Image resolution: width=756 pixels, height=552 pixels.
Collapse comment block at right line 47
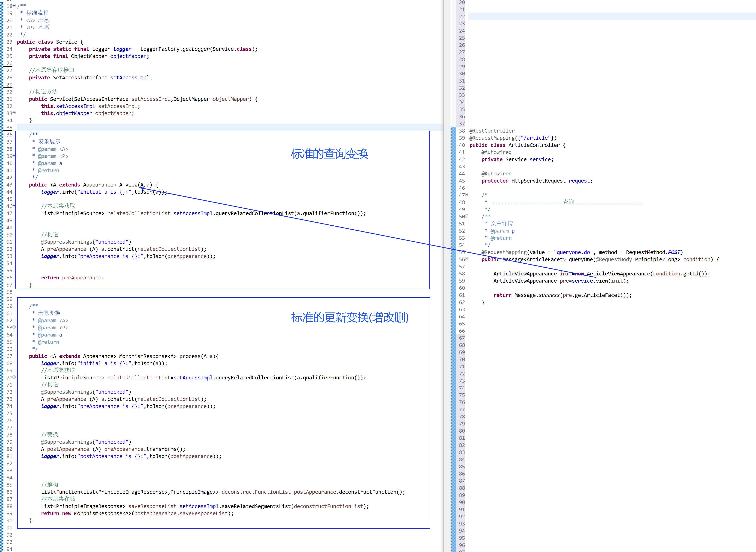467,194
